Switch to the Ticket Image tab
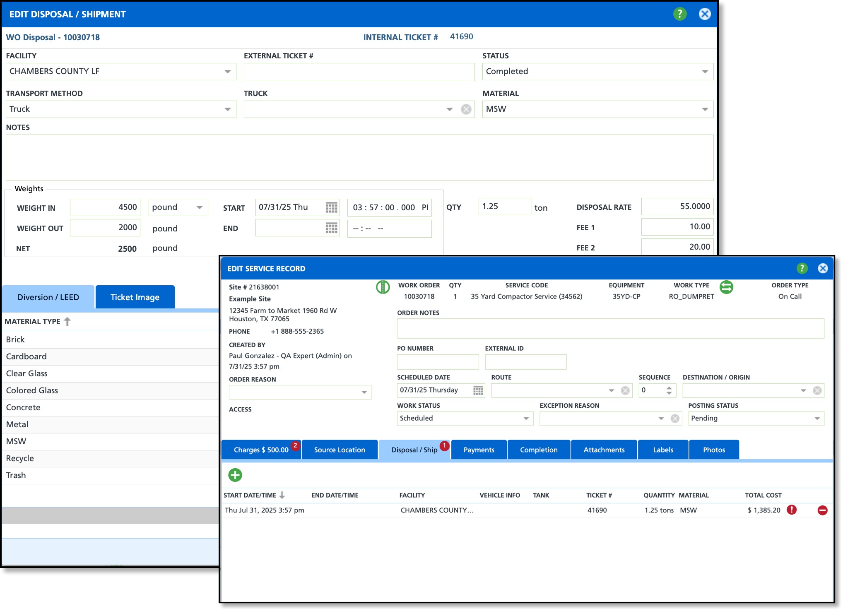The image size is (843, 616). pos(135,297)
